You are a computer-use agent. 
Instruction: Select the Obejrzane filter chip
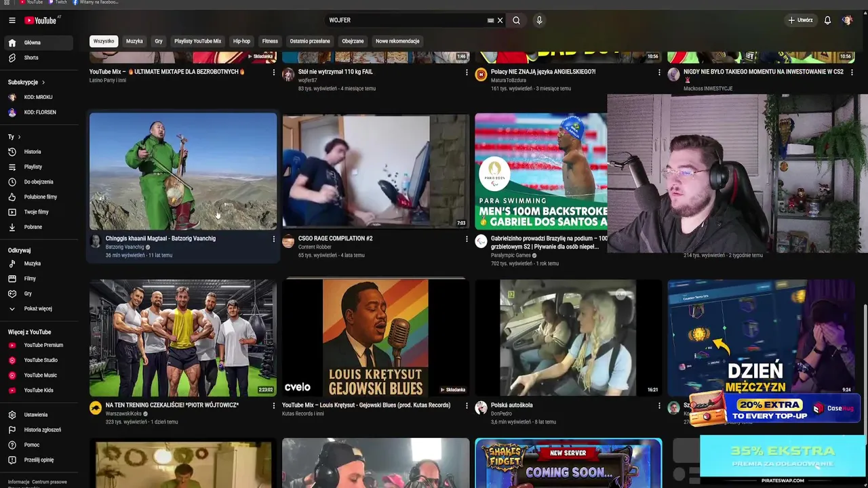353,41
